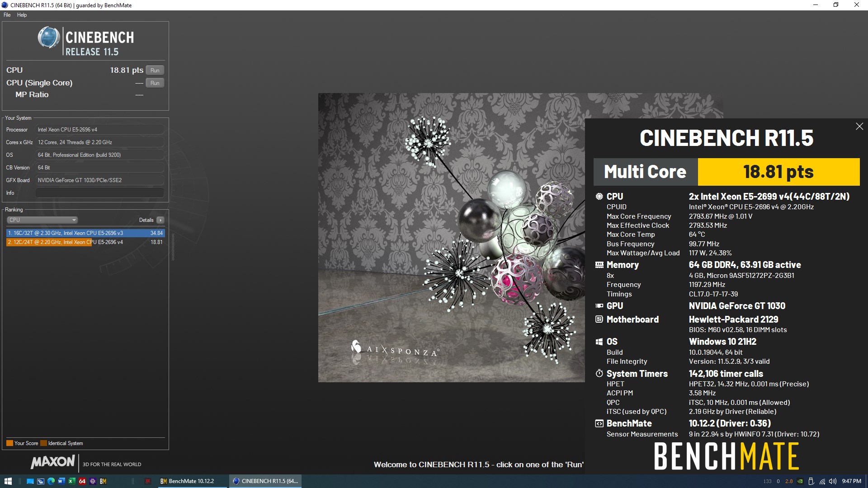Image resolution: width=868 pixels, height=488 pixels.
Task: Open the File menu
Action: [7, 15]
